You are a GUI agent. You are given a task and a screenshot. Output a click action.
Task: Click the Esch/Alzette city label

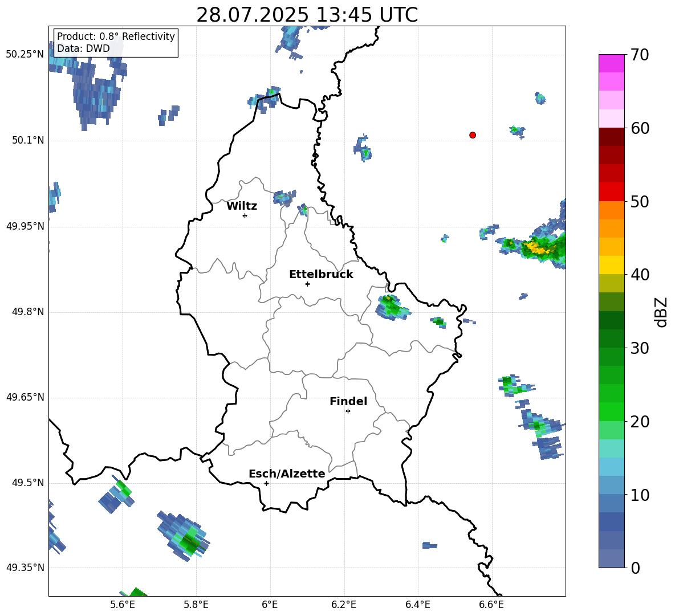[x=287, y=474]
